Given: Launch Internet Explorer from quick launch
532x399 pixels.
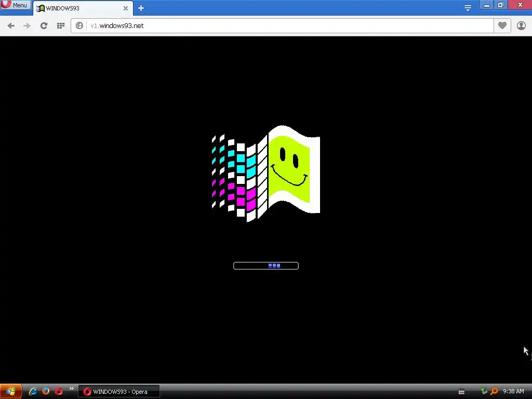Looking at the screenshot, I should tap(33, 391).
